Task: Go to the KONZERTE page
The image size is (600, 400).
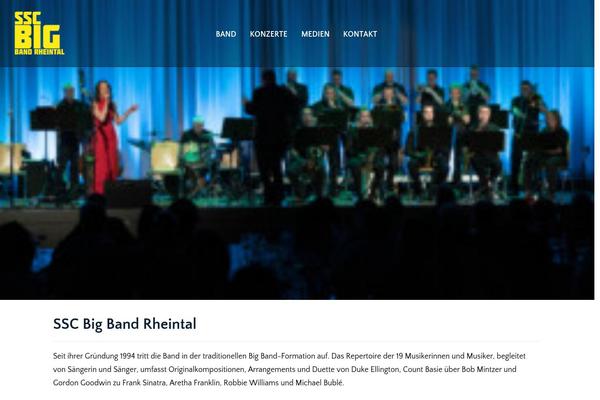Action: click(x=268, y=34)
